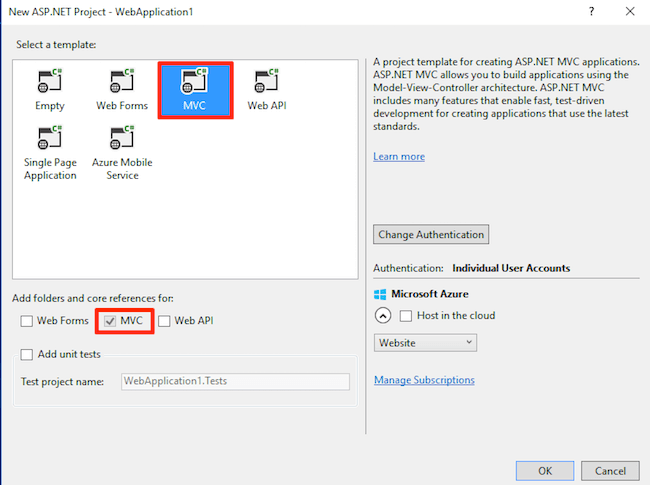Open the dialog help question mark
Screen dimensions: 650x485
point(592,12)
